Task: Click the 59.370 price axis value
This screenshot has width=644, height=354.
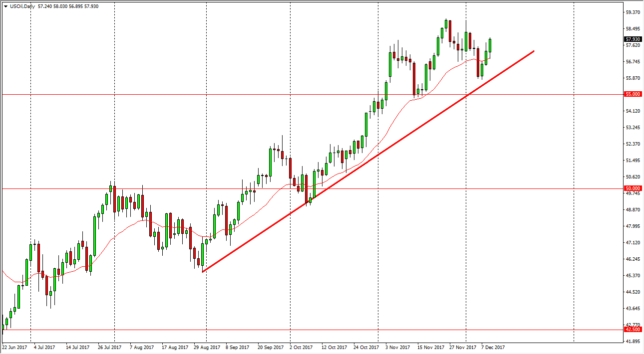Action: coord(633,12)
